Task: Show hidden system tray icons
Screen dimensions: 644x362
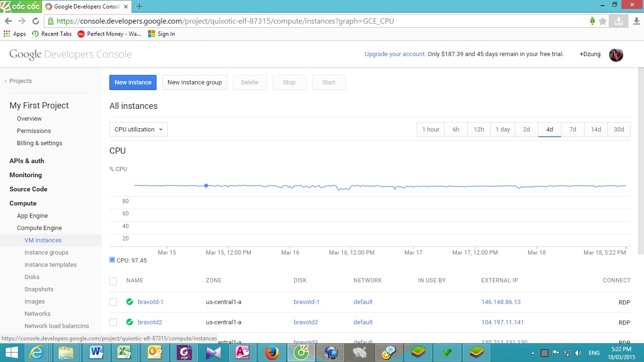Action: (533, 353)
